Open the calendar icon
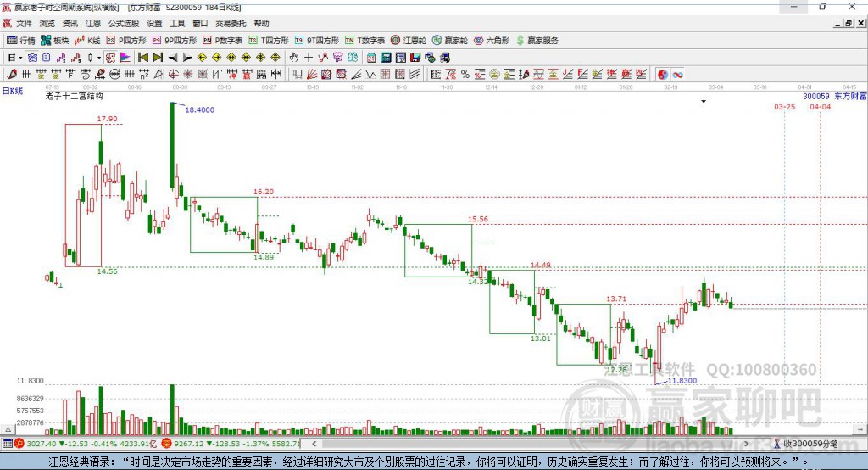This screenshot has width=868, height=470. (371, 58)
